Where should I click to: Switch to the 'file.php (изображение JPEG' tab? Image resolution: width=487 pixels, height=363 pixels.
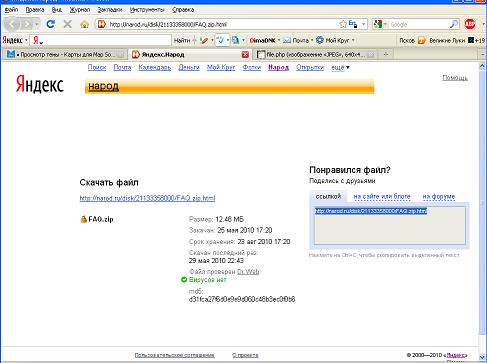coord(315,54)
